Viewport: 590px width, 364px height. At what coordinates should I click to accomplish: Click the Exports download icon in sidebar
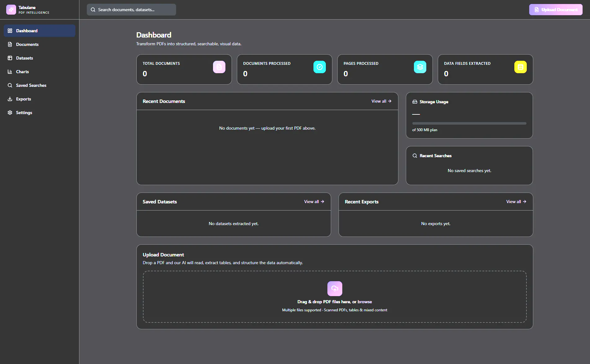coord(10,99)
